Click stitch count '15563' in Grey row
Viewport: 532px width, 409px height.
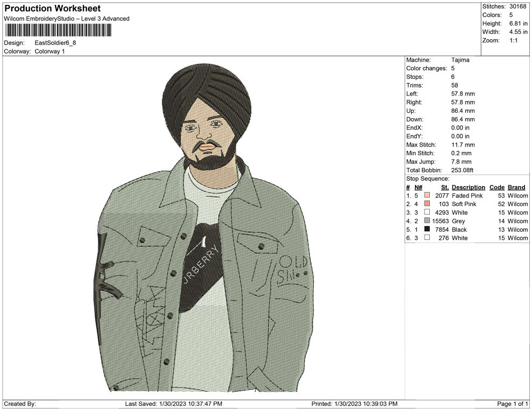(440, 221)
